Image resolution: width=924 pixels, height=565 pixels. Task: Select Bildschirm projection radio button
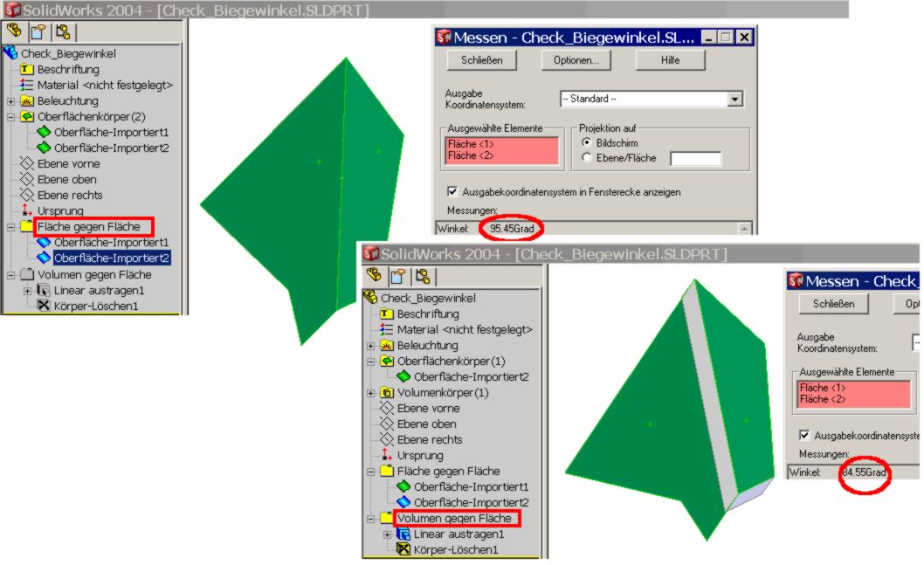click(586, 142)
